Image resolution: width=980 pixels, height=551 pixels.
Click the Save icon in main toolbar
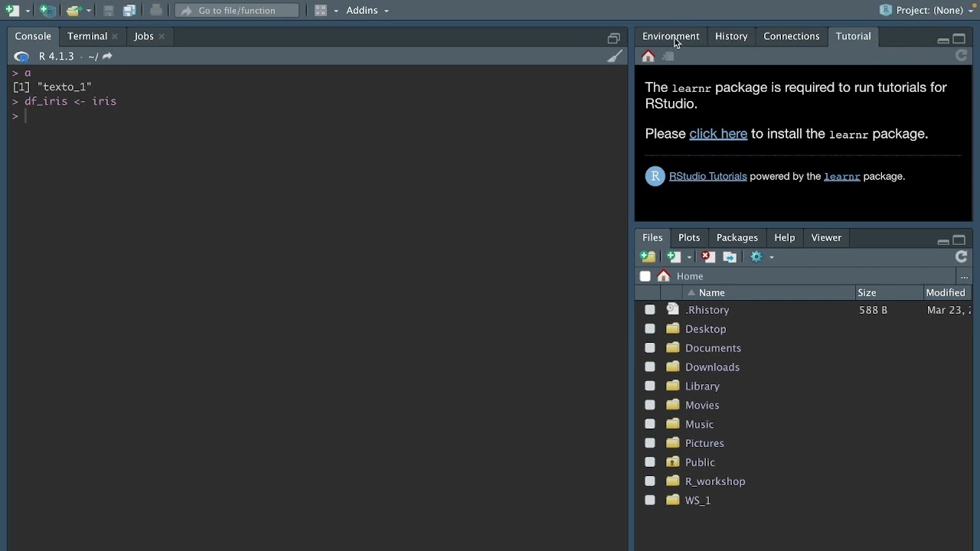(x=108, y=11)
